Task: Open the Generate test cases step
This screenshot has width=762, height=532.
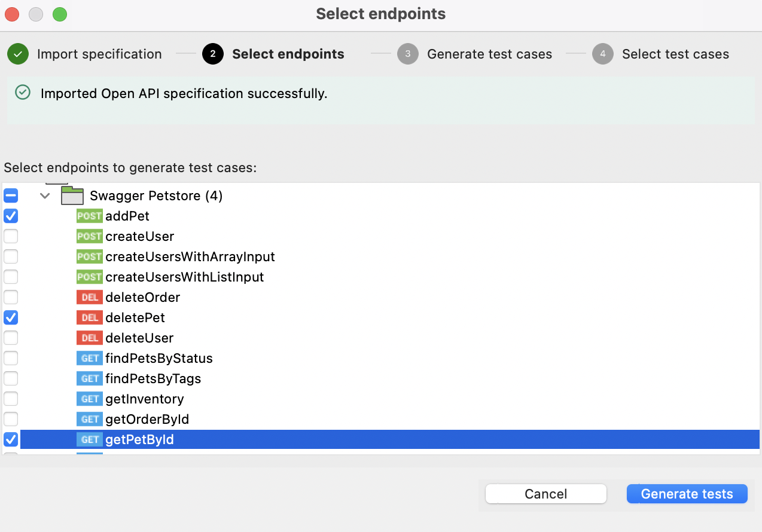Action: pyautogui.click(x=407, y=54)
